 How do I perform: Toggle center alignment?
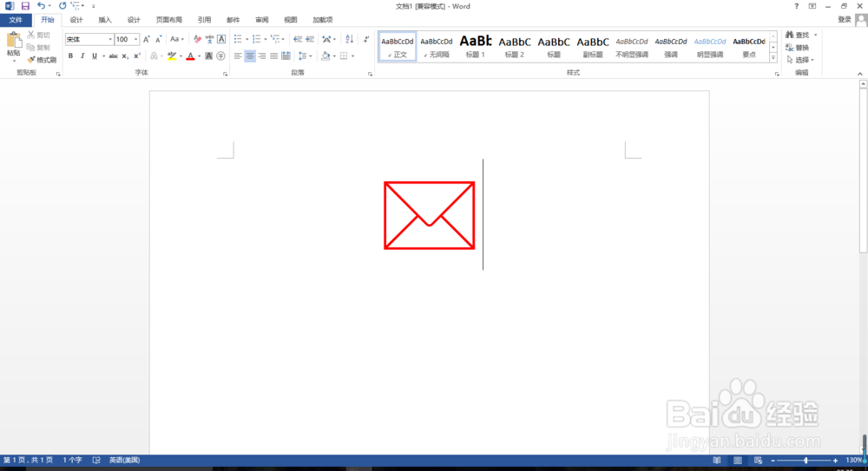tap(250, 56)
